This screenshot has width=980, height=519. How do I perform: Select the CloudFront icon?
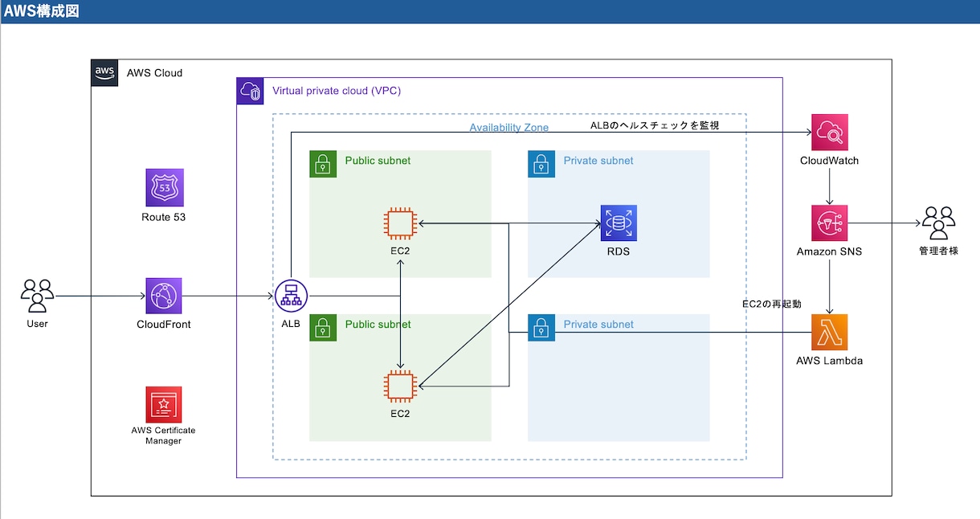point(164,296)
